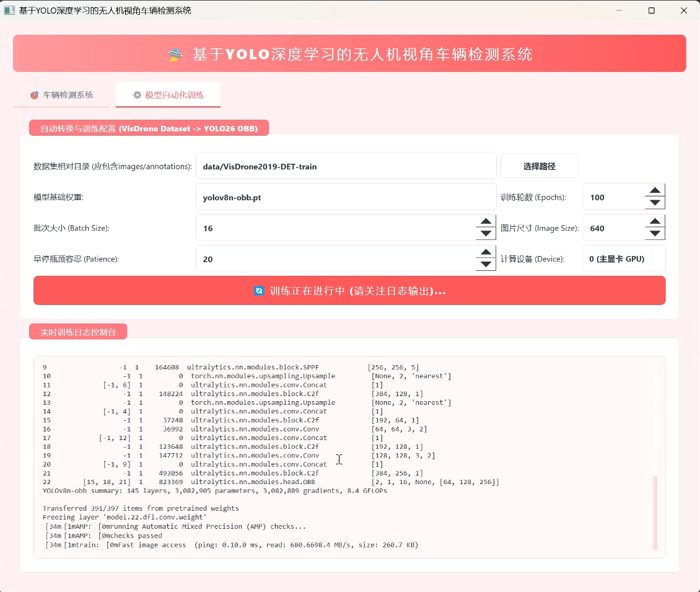Click the 训练正在进行中 training button
The width and height of the screenshot is (700, 592).
(349, 291)
